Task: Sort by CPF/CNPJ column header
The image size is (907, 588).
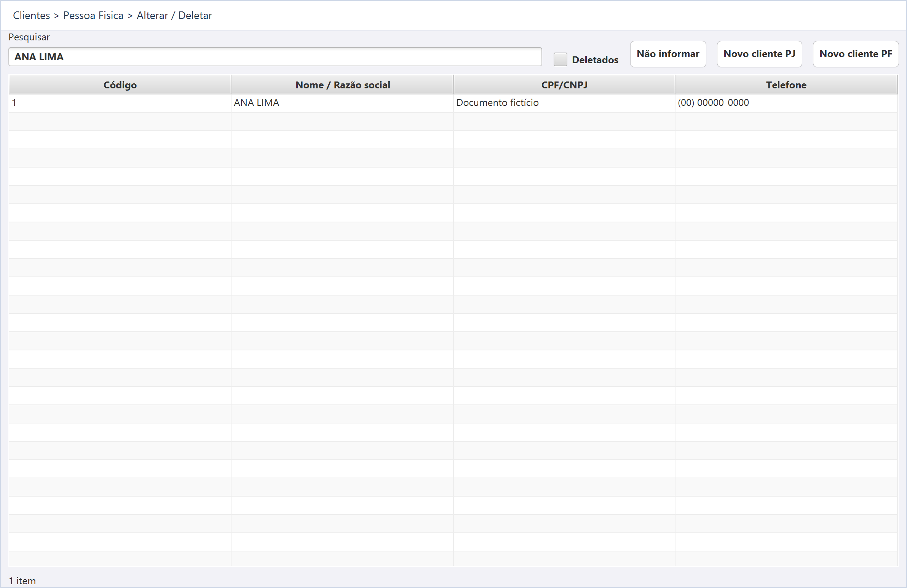Action: point(564,85)
